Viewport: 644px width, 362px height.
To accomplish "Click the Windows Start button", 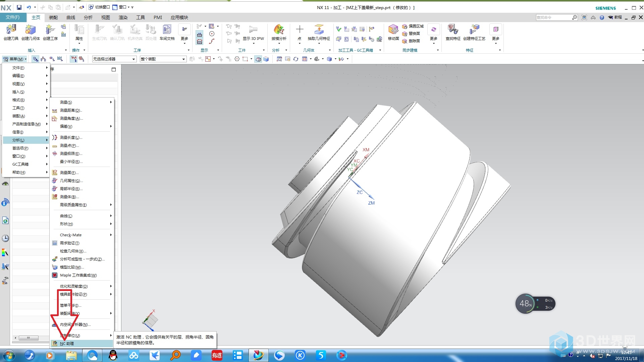I will tap(9, 355).
